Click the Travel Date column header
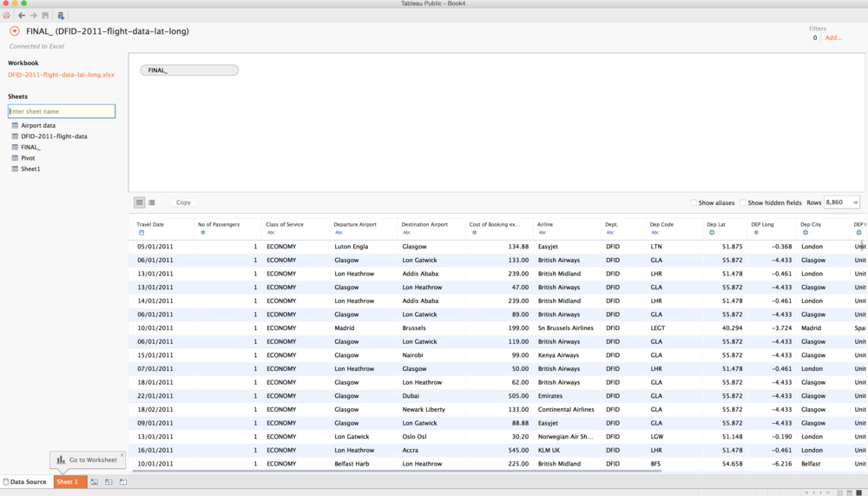 click(x=150, y=224)
